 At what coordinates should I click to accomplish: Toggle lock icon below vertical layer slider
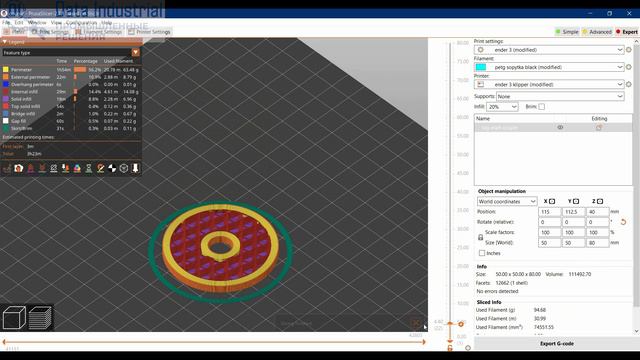tap(450, 348)
